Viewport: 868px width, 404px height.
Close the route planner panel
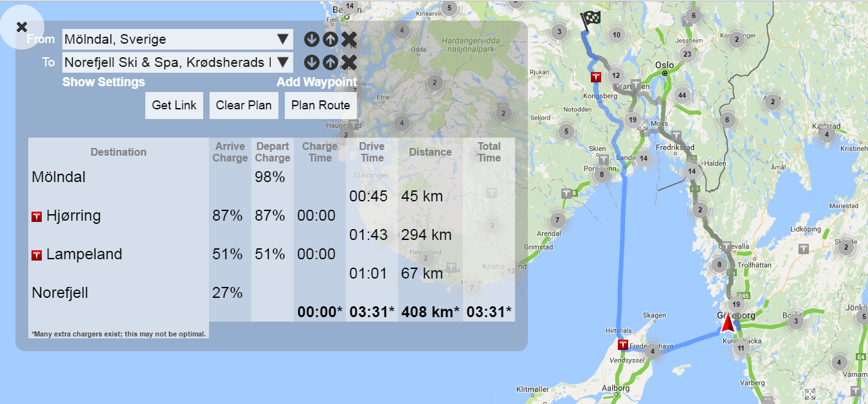click(x=22, y=27)
